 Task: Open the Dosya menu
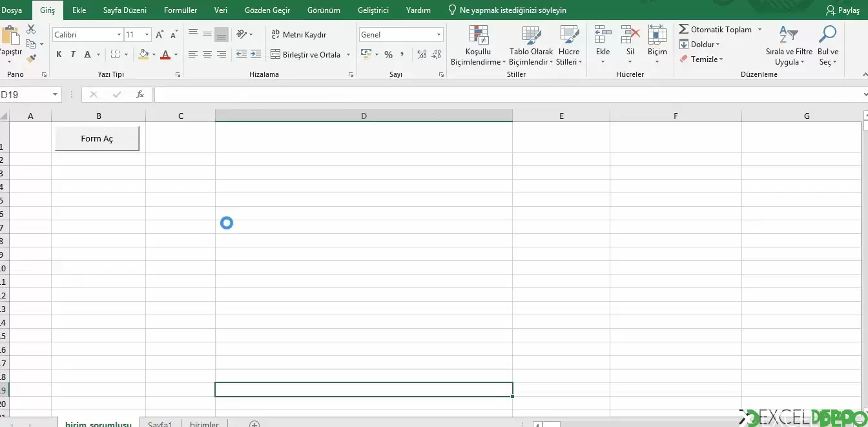11,10
